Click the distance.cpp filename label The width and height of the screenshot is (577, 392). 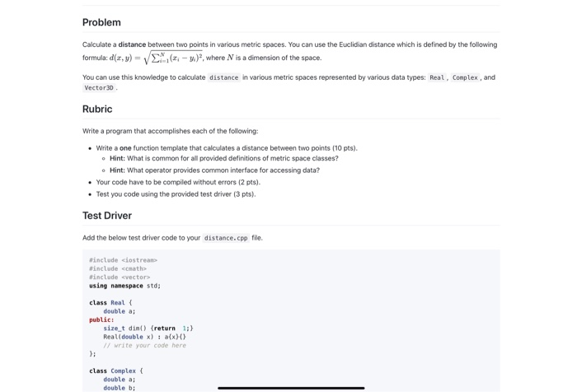pos(226,238)
